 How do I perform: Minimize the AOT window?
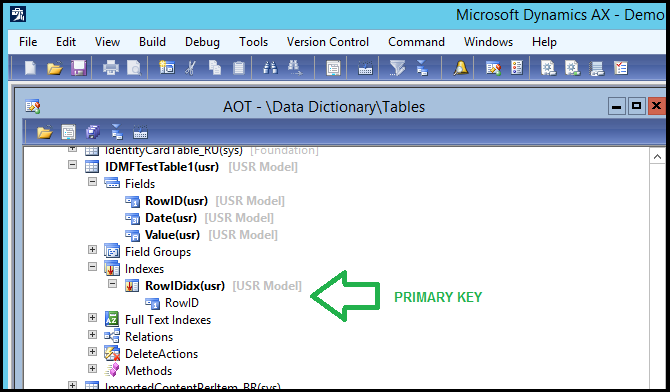[x=616, y=106]
